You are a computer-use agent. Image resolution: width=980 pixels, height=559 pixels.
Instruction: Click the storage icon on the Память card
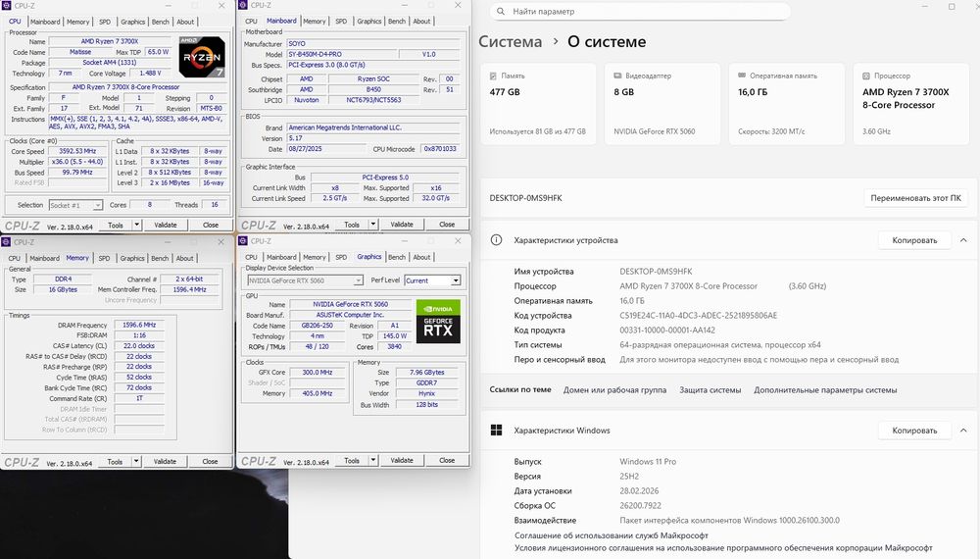(x=493, y=76)
